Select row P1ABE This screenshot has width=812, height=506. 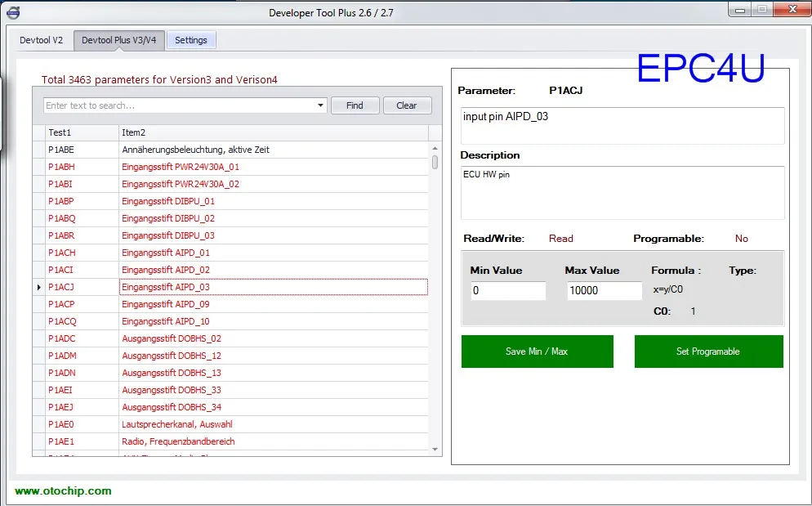pos(230,150)
